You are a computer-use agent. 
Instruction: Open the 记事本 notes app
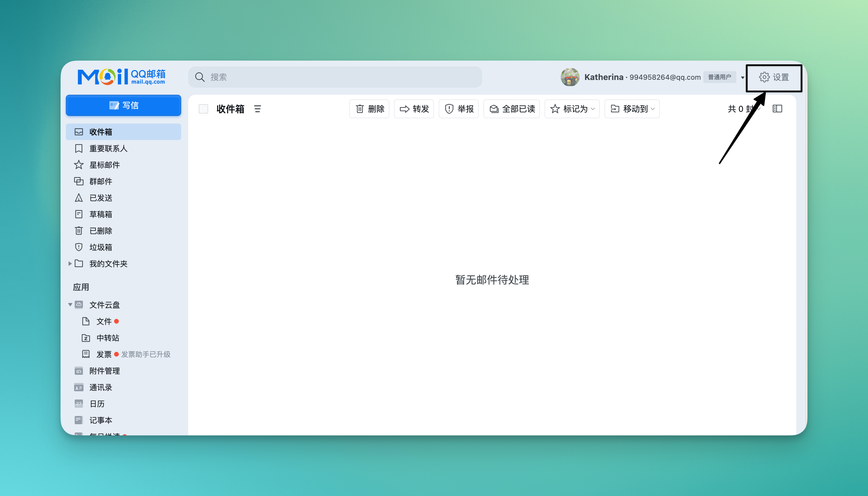click(100, 420)
